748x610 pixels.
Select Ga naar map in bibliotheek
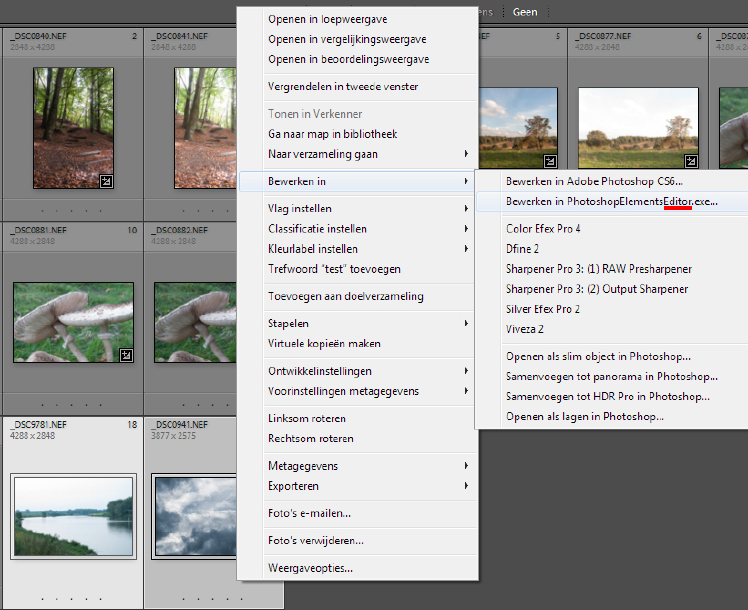358,134
